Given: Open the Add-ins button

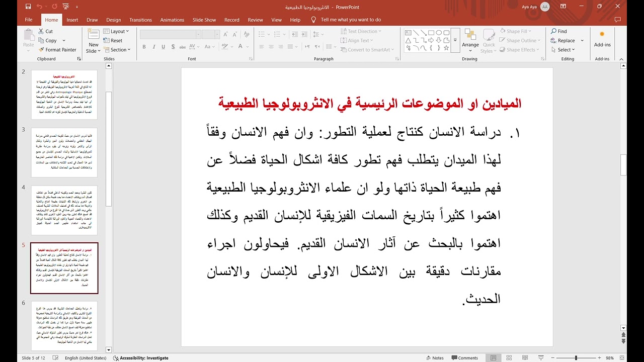Looking at the screenshot, I should pos(602,39).
